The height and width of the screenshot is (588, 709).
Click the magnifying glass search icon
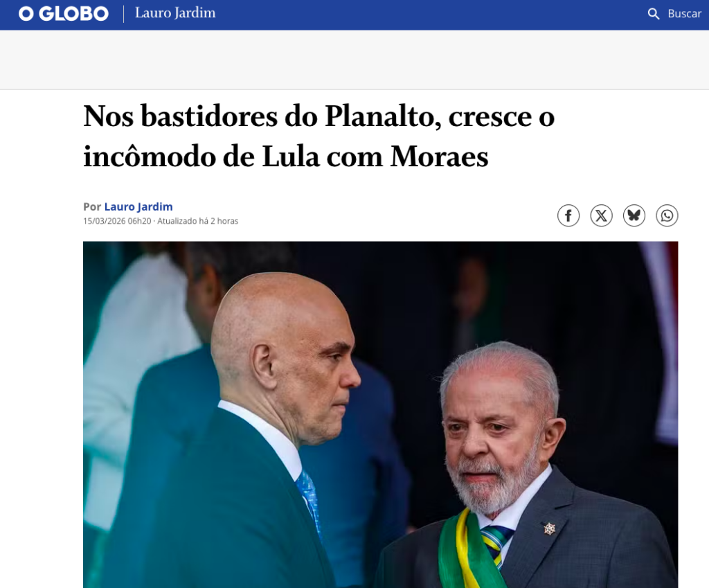(654, 14)
